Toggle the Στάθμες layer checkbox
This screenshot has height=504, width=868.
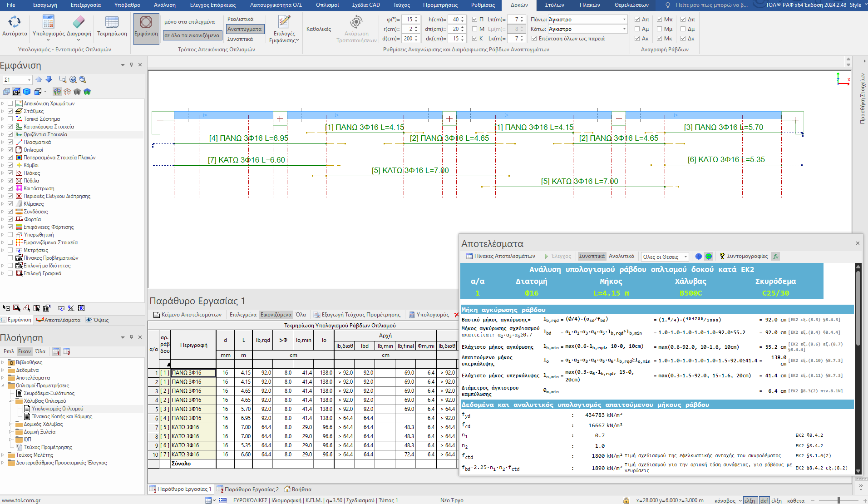[x=10, y=111]
